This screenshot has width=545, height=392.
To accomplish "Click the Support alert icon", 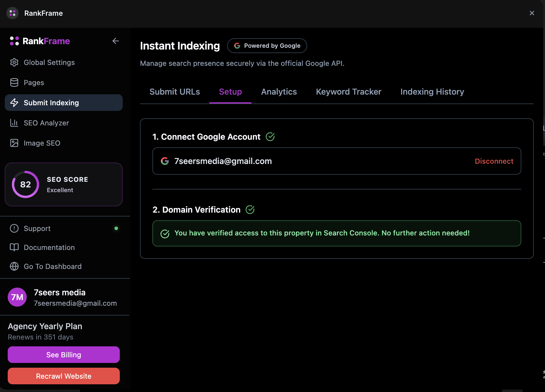I will [14, 228].
